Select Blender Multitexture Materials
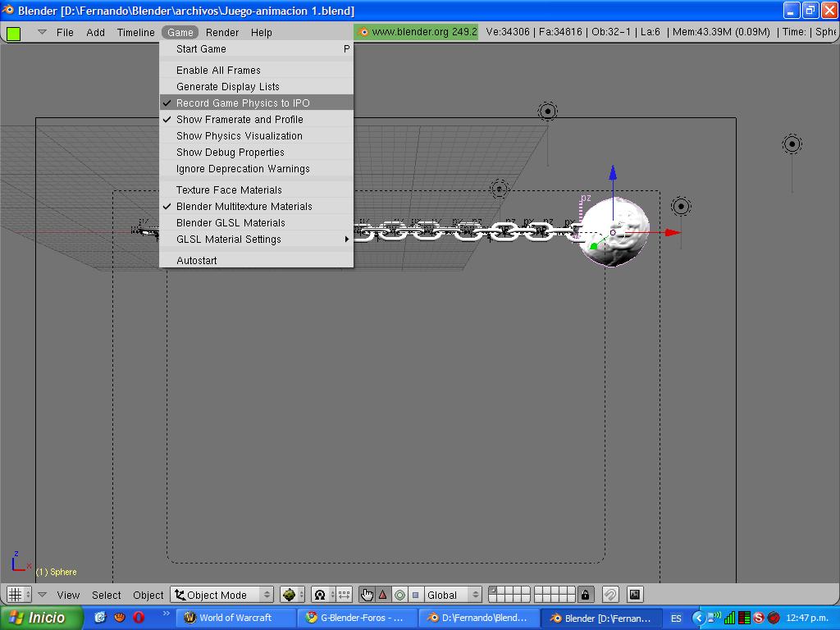Viewport: 840px width, 630px height. (x=257, y=206)
